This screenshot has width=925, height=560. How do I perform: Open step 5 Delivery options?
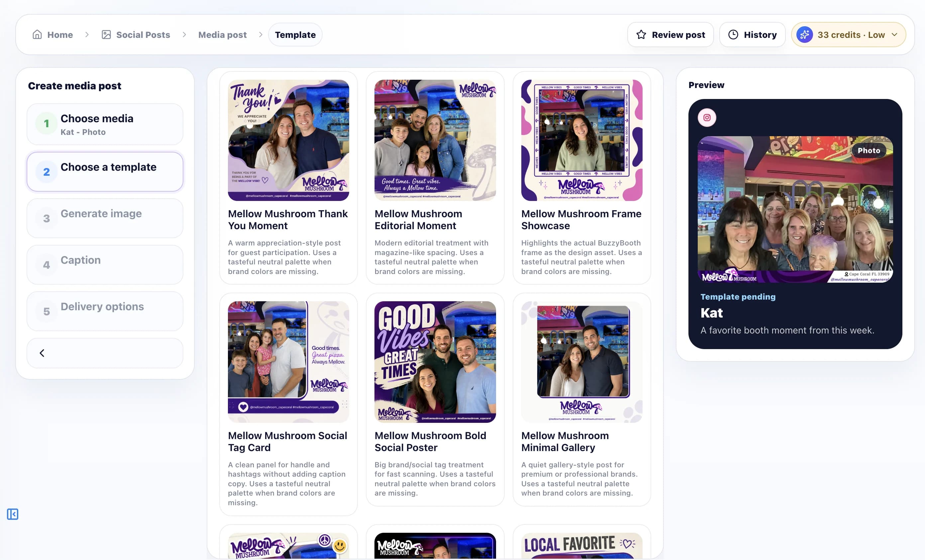coord(105,311)
